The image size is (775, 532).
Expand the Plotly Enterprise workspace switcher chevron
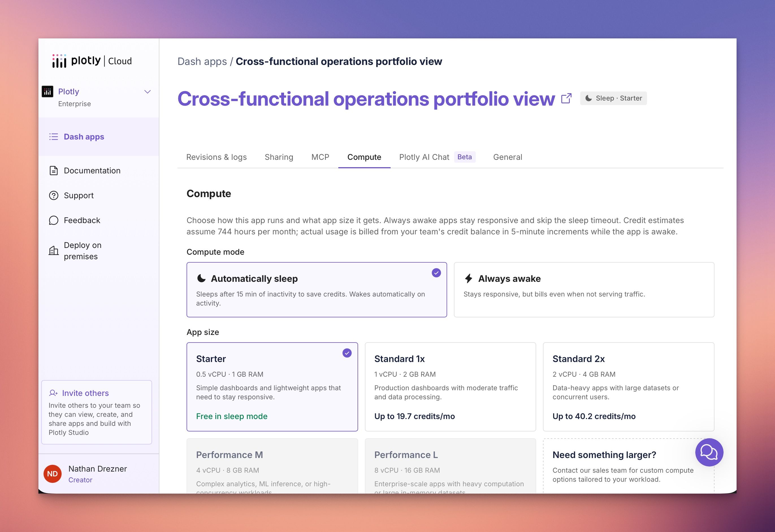tap(147, 92)
